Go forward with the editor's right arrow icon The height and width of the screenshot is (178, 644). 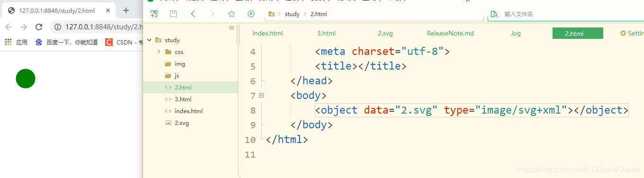tap(212, 14)
